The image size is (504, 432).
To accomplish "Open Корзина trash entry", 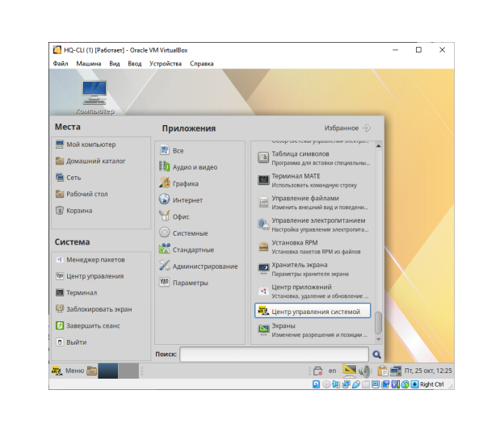I will coord(74,211).
